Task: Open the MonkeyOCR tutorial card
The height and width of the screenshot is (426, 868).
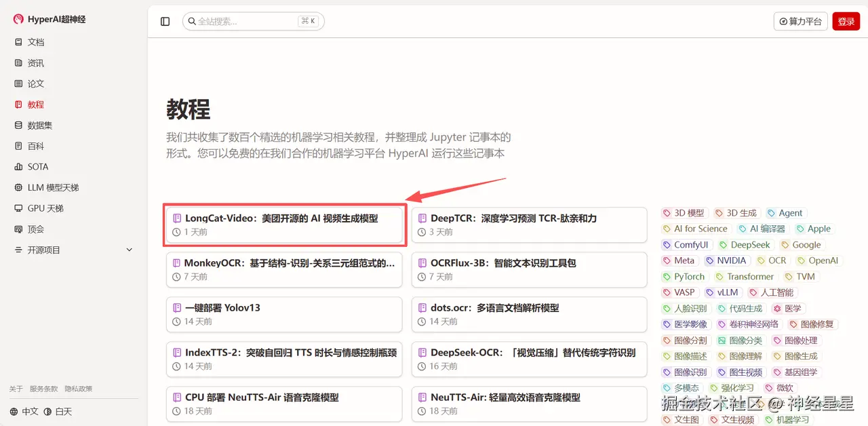Action: (284, 269)
